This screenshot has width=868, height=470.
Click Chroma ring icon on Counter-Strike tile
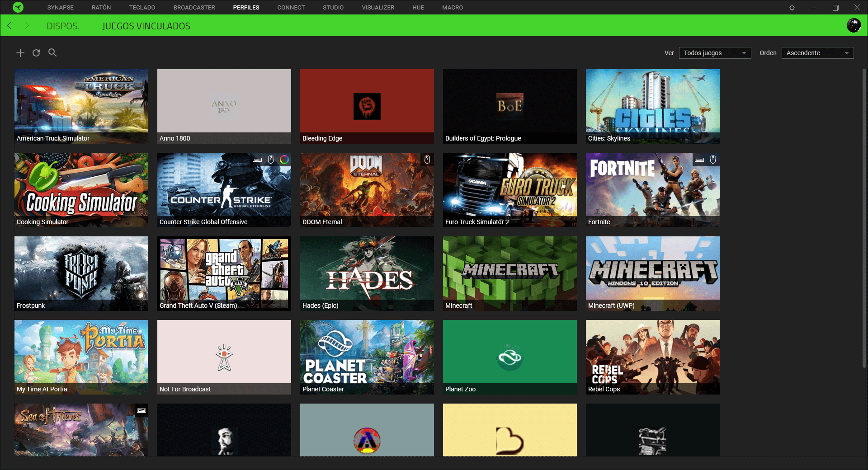(x=284, y=160)
